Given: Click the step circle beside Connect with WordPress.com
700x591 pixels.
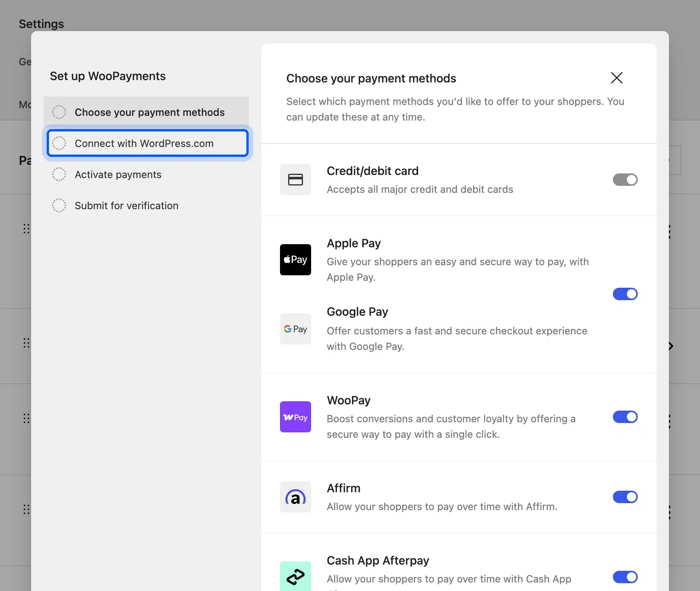Looking at the screenshot, I should pyautogui.click(x=59, y=143).
